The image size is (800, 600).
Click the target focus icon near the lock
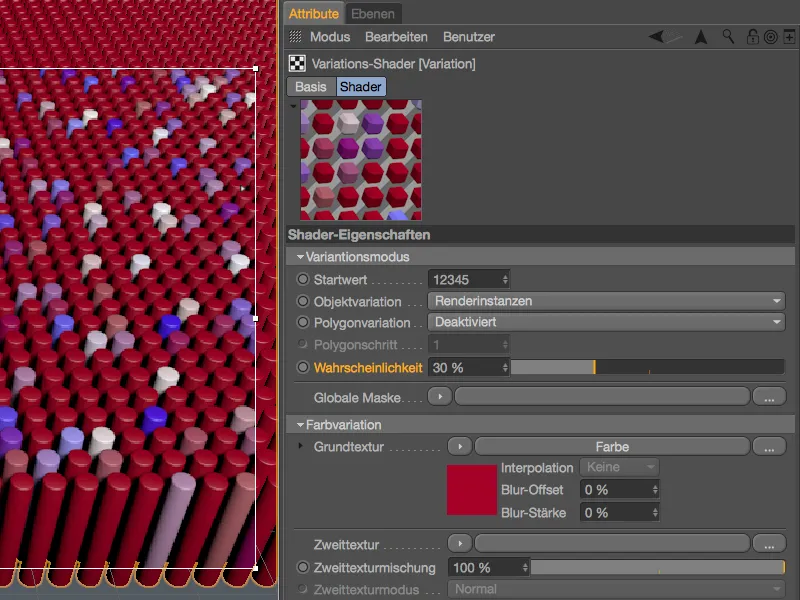770,37
